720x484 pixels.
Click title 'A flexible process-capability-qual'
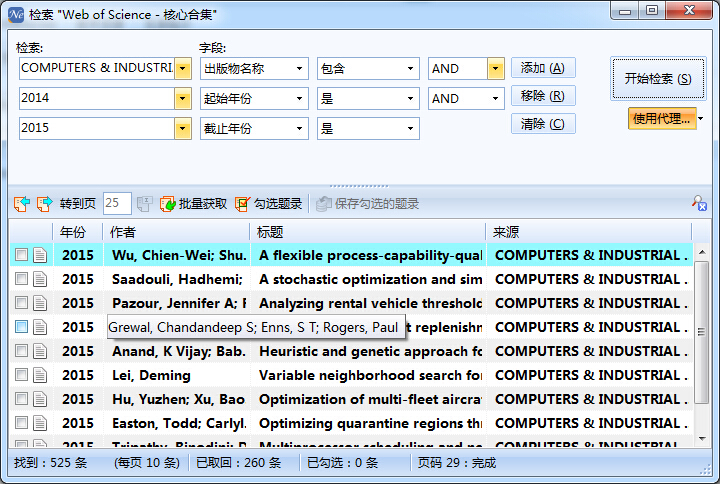click(x=370, y=255)
